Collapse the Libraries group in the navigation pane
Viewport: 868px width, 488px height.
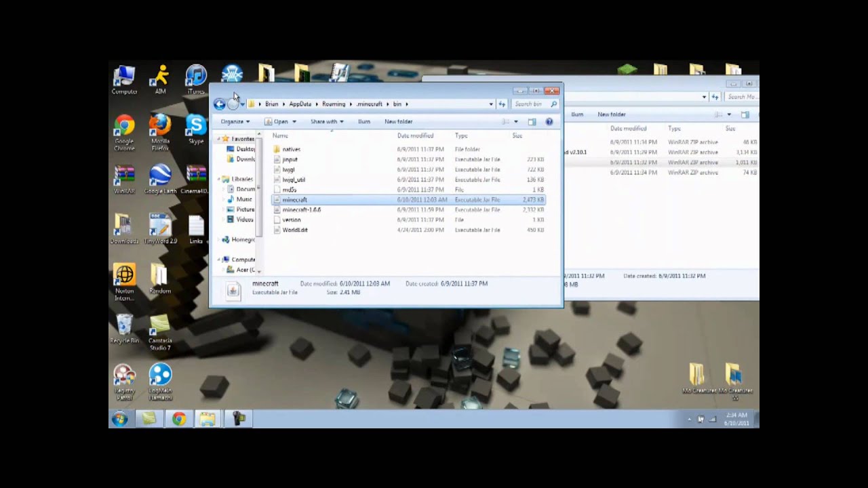click(x=219, y=179)
